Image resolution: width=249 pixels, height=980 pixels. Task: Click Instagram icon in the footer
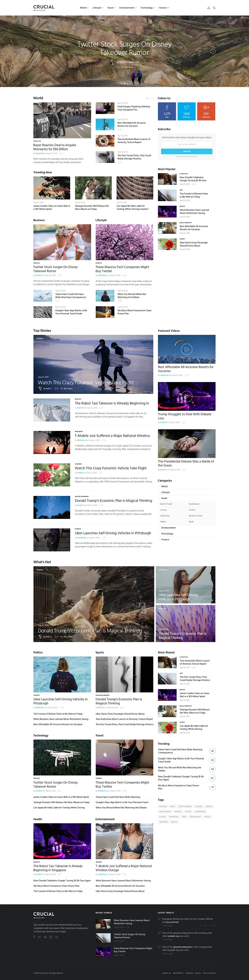[51, 937]
